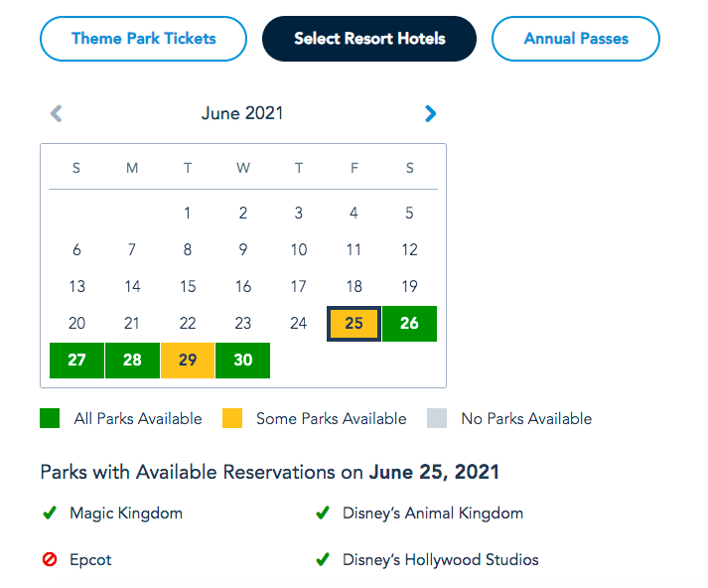Select June 25 on the calendar
This screenshot has height=588, width=708.
coord(354,324)
